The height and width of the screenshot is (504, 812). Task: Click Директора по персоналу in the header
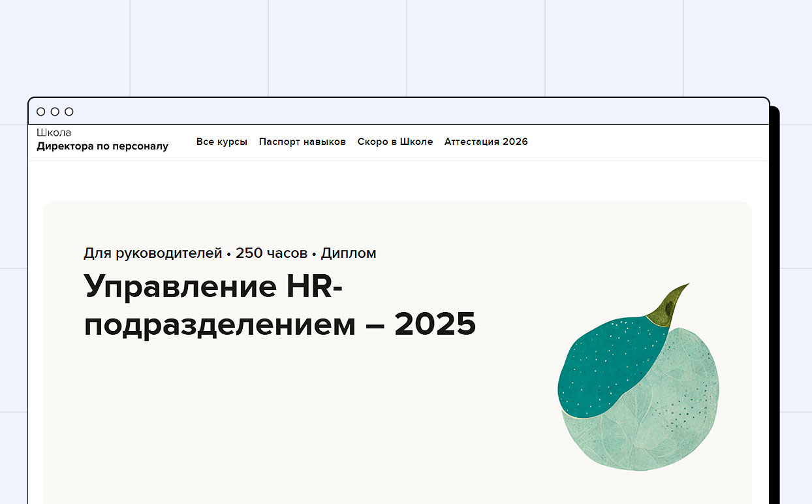pos(102,146)
